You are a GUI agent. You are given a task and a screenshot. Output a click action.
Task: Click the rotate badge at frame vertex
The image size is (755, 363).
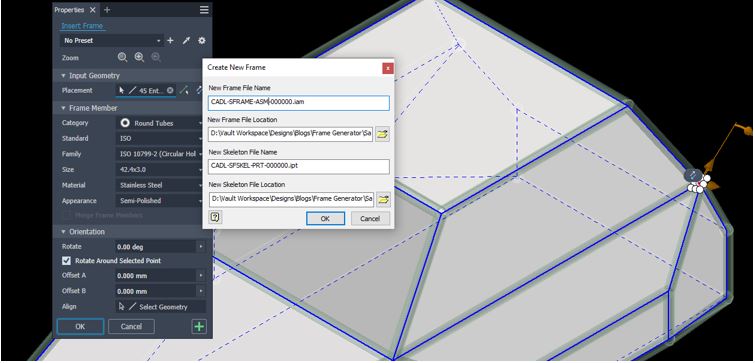coord(693,175)
